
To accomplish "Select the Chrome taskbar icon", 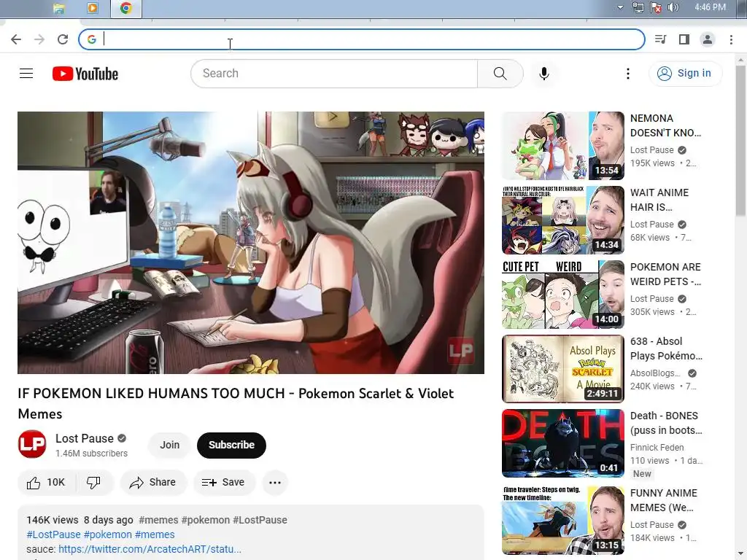I will coord(125,8).
